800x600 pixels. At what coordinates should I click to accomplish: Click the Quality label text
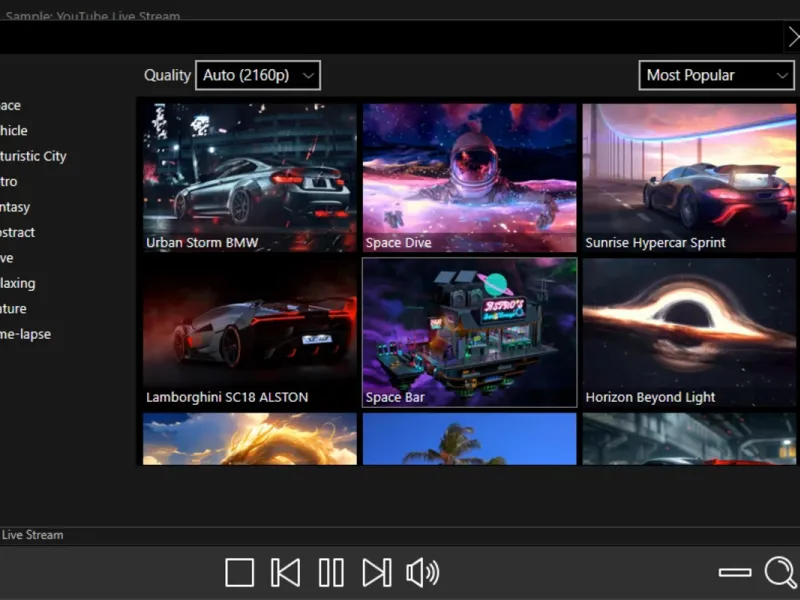[167, 76]
